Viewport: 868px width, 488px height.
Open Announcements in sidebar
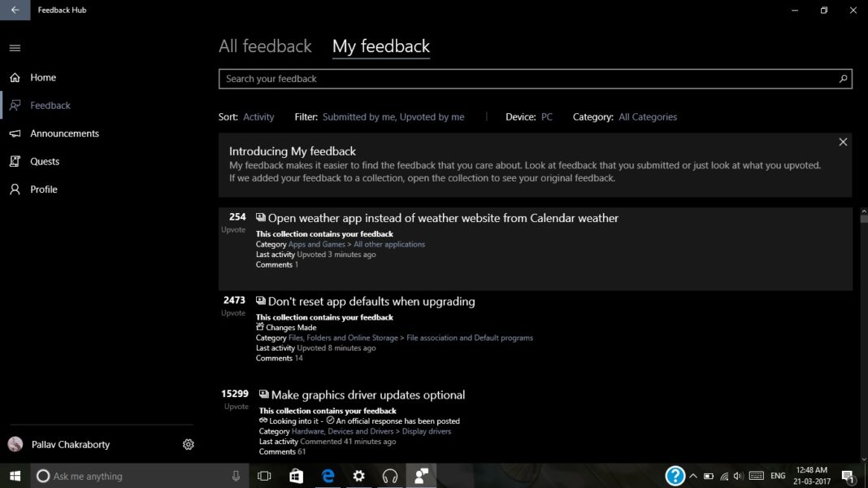click(x=64, y=133)
